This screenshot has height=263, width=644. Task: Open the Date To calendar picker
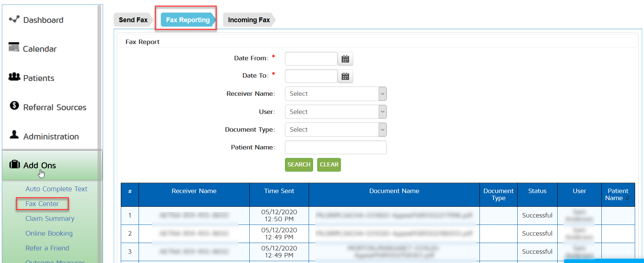pos(345,76)
